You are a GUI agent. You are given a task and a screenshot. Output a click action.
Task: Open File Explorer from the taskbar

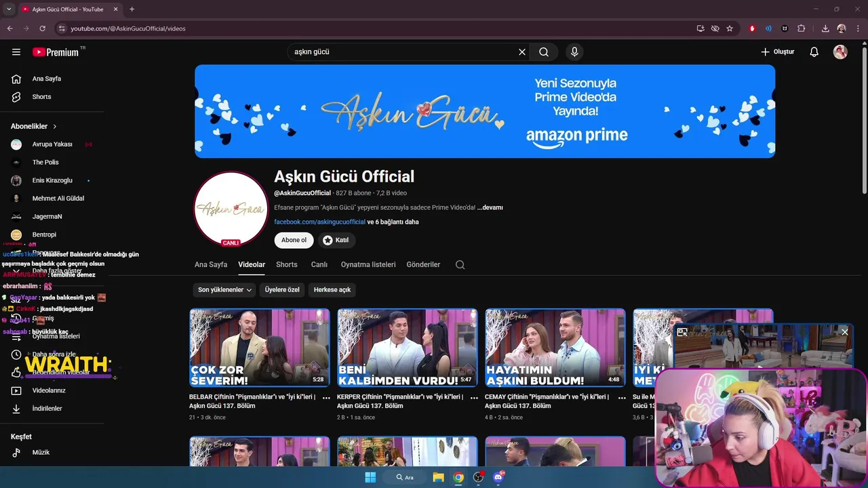(439, 477)
